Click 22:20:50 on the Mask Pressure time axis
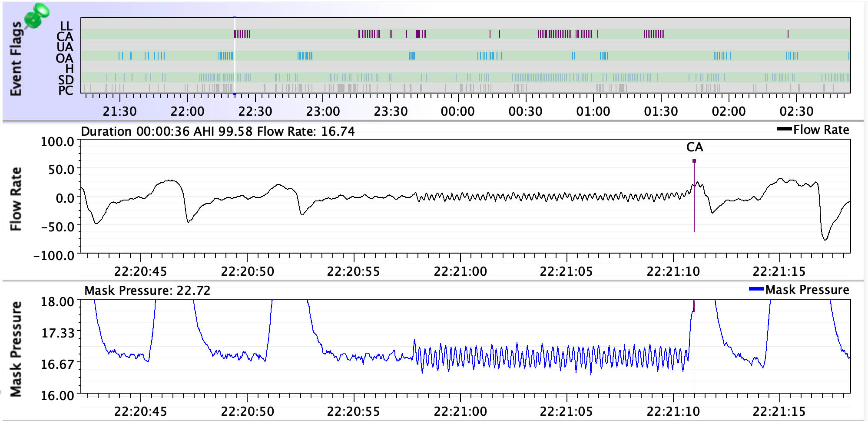This screenshot has height=421, width=868. [248, 411]
